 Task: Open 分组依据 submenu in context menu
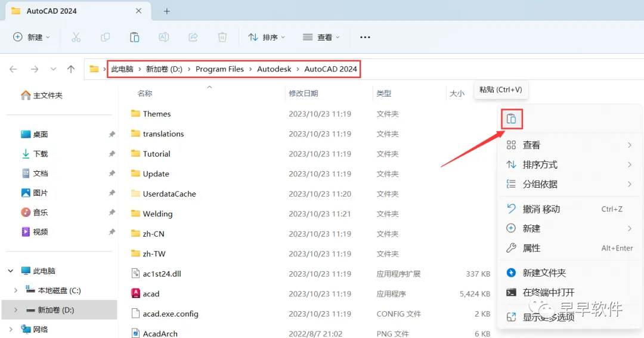[x=569, y=184]
